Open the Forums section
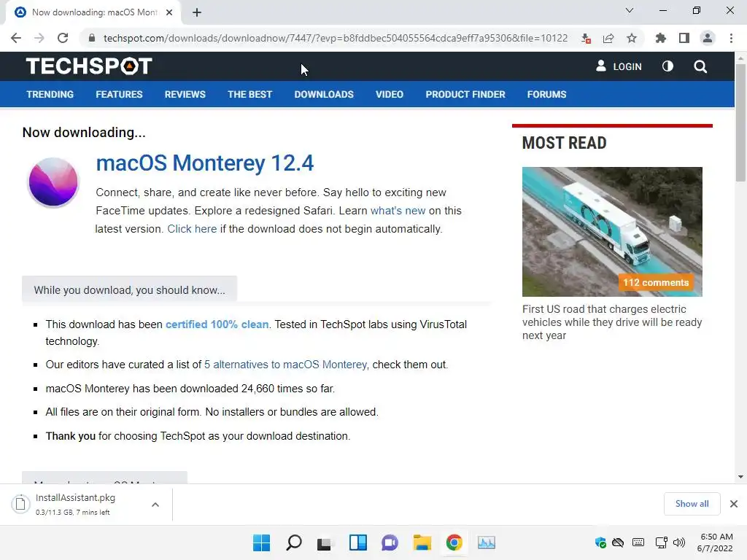Screen dimensions: 747x560 [546, 94]
